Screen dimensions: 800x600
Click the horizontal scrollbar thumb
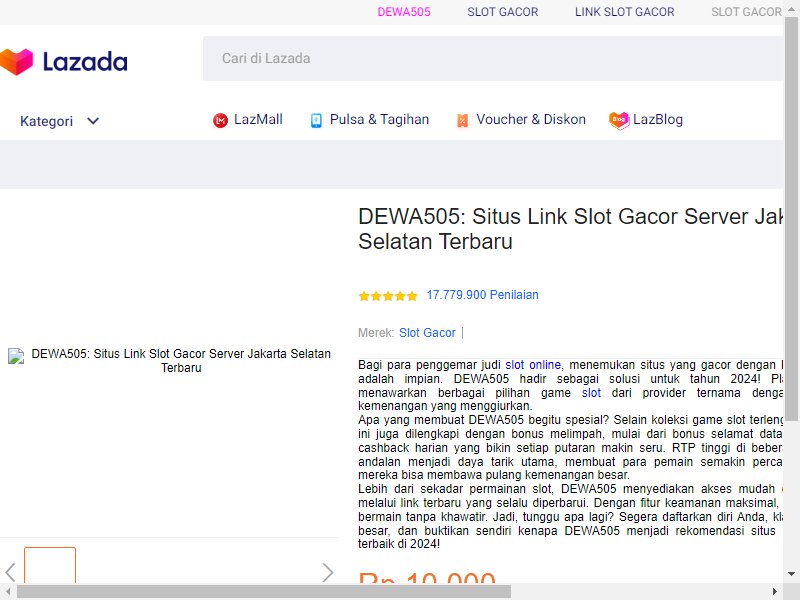(x=264, y=592)
